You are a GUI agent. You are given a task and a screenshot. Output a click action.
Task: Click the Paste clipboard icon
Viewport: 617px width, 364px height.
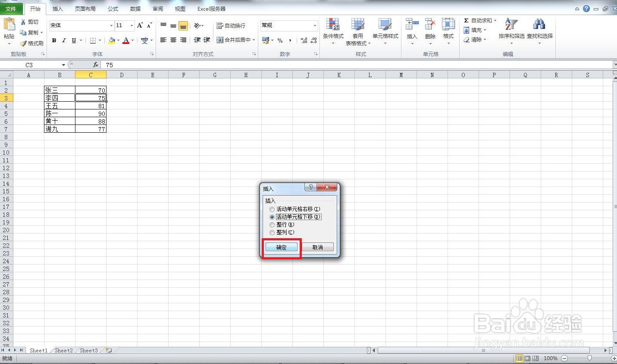tap(9, 25)
